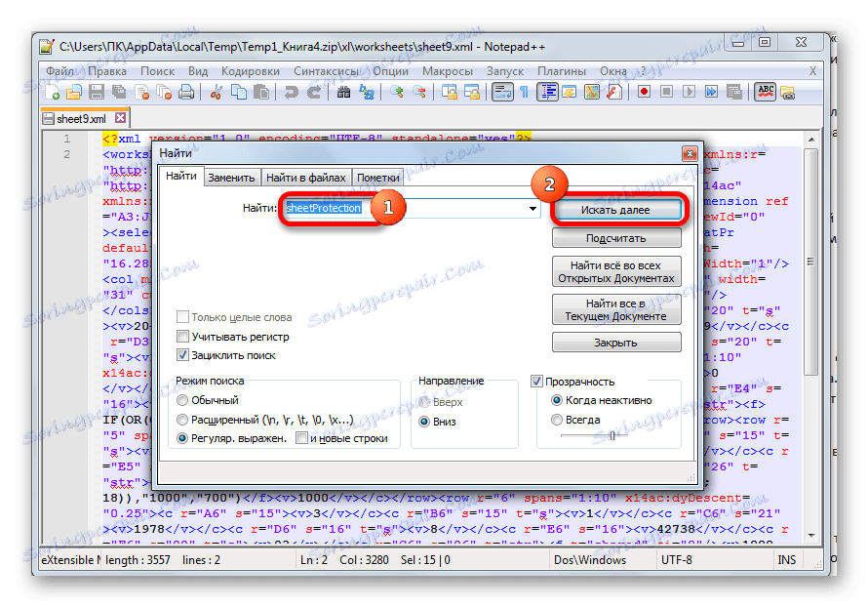Toggle 'и новые строки' checkbox
The image size is (868, 607).
[301, 438]
